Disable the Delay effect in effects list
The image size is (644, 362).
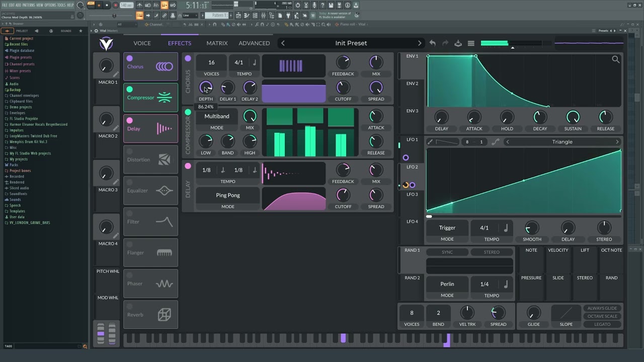click(x=129, y=121)
